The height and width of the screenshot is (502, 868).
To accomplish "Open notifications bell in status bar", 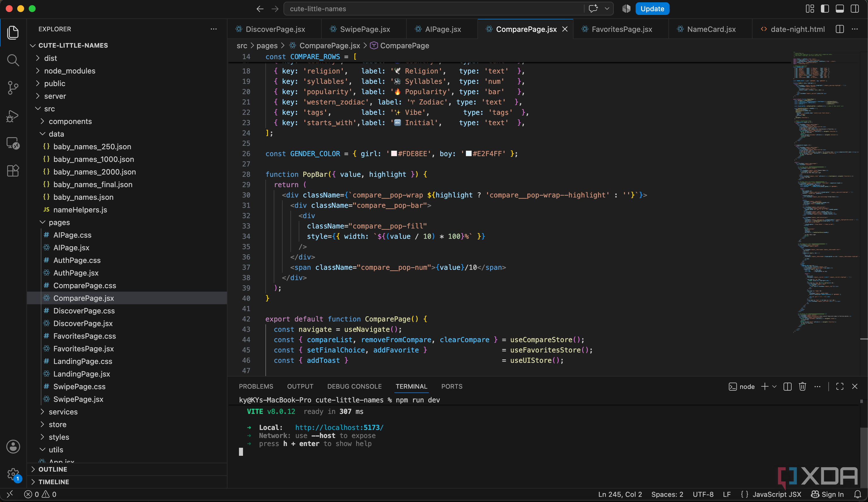I will point(857,494).
